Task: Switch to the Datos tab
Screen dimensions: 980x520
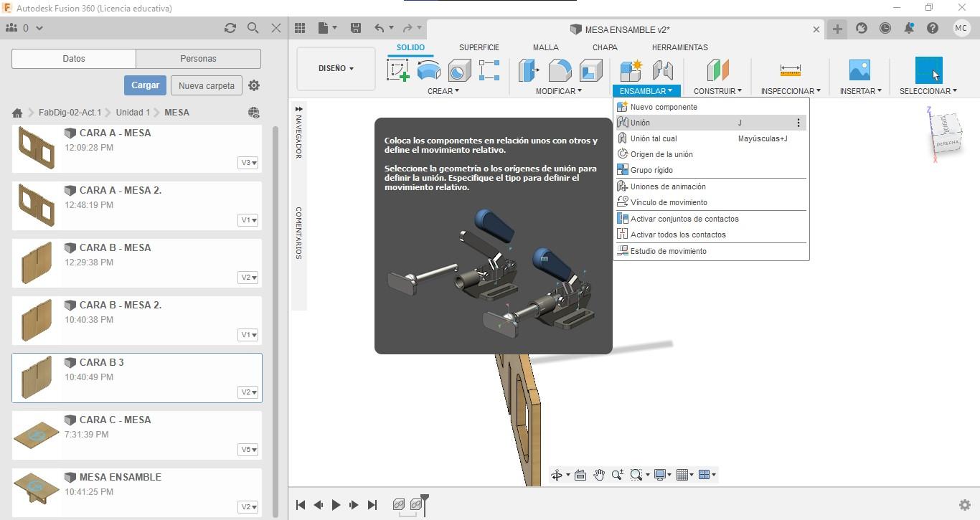Action: (x=74, y=59)
